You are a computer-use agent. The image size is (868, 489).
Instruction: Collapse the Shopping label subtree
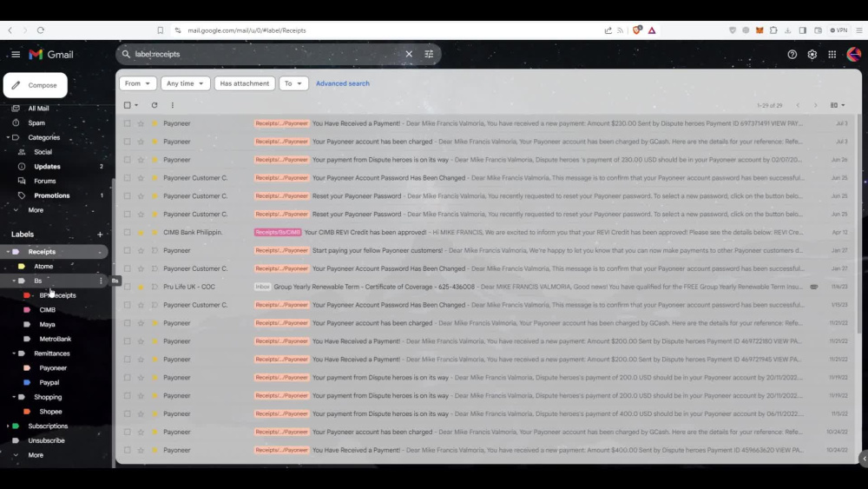click(x=14, y=397)
